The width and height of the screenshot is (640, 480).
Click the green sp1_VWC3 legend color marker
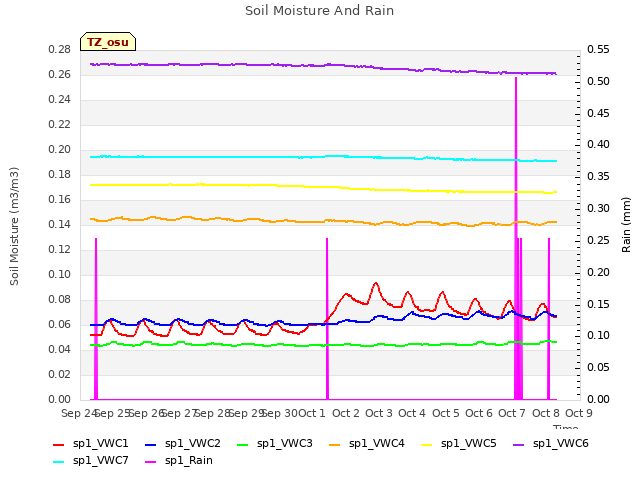pyautogui.click(x=243, y=445)
